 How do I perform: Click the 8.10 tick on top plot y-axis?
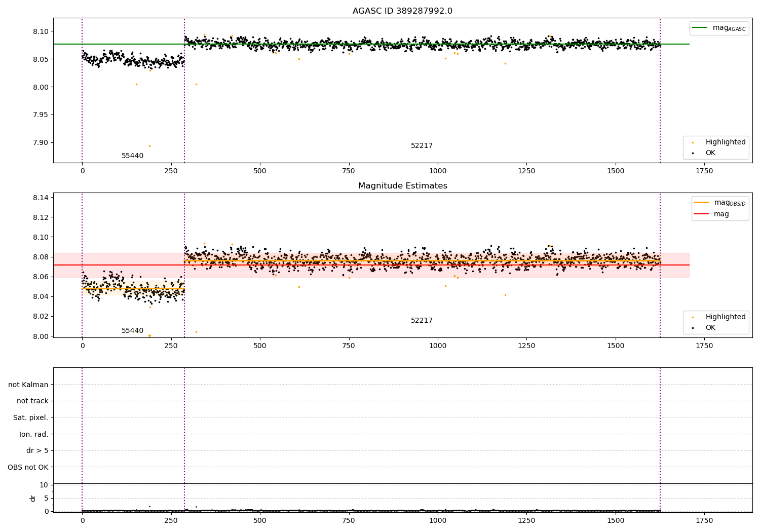pyautogui.click(x=41, y=31)
